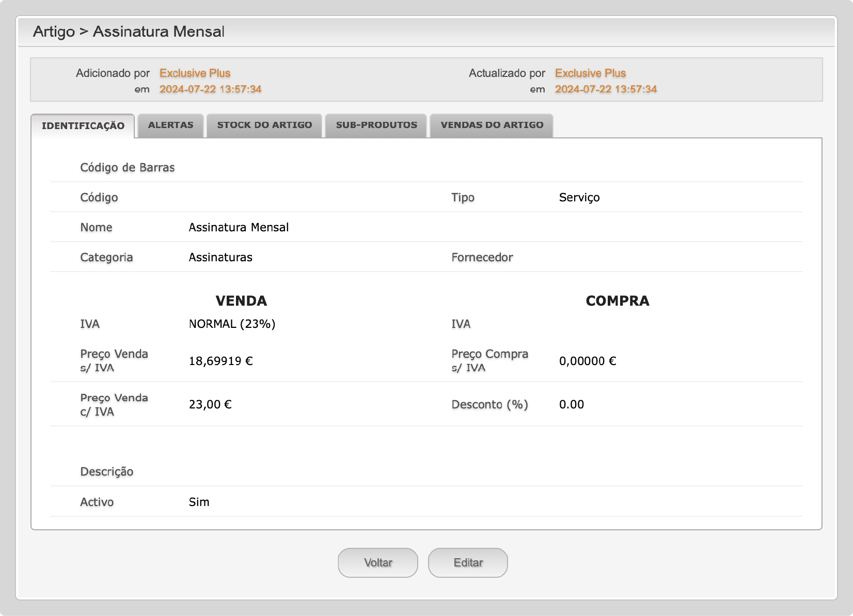Image resolution: width=853 pixels, height=616 pixels.
Task: Open Exclusive Plus link beside Actualizado por
Action: click(x=590, y=73)
